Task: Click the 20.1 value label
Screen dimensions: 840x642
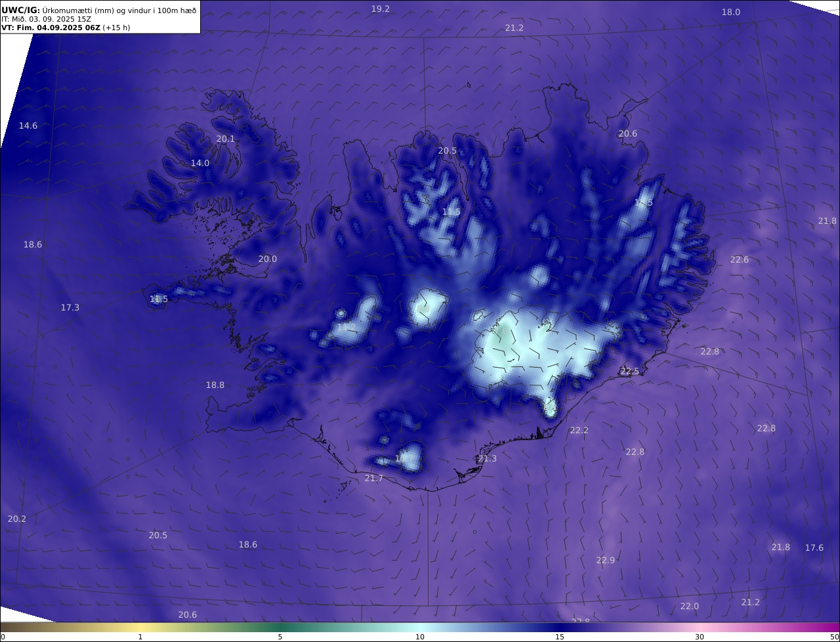Action: tap(225, 139)
